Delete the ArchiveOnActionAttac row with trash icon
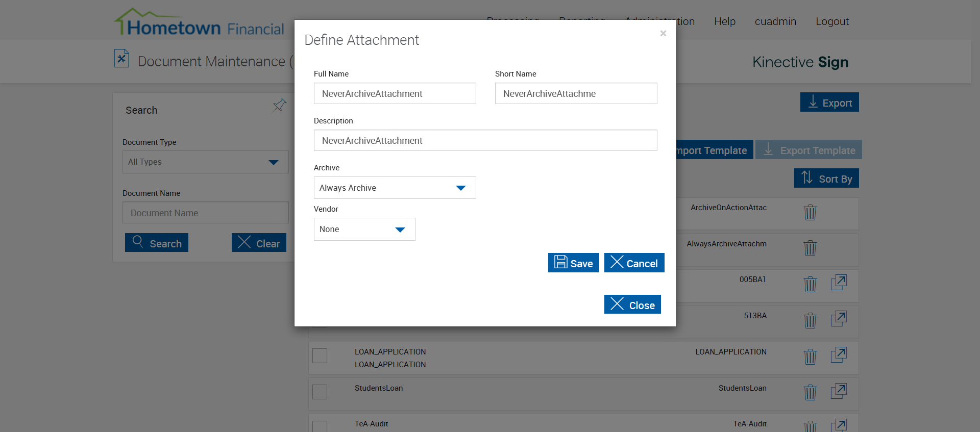Screen dimensions: 980x432 pos(810,212)
